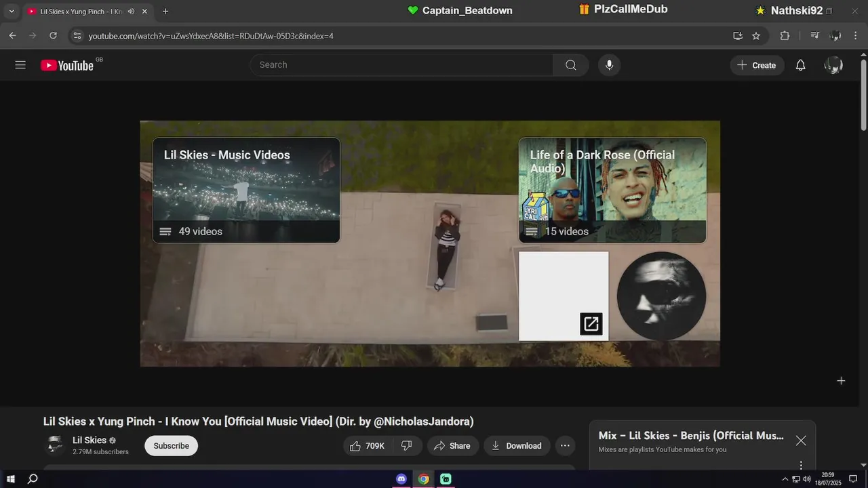
Task: Open the Mix playlist options three-dot menu
Action: tap(801, 465)
